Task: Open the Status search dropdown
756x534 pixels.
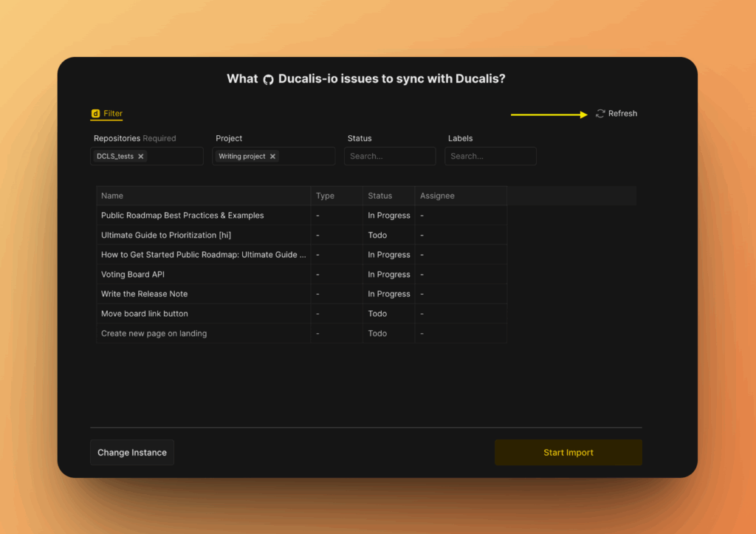Action: [x=390, y=156]
